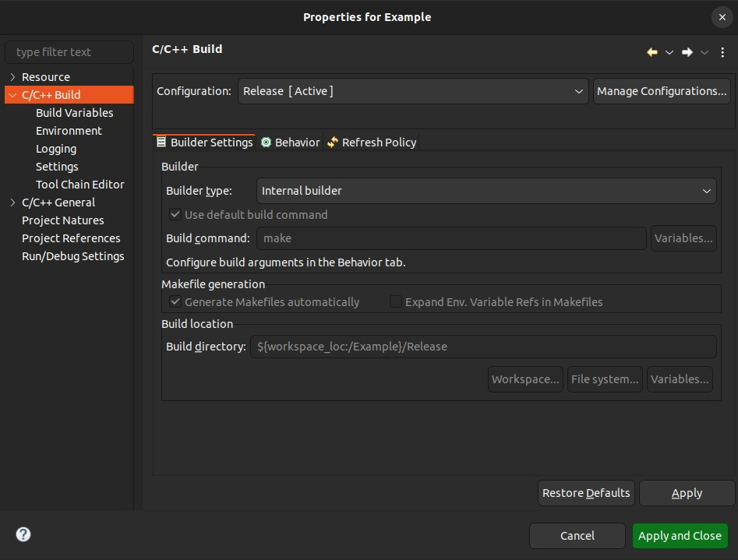Viewport: 738px width, 560px height.
Task: Select the C/C++ General tree item
Action: tap(58, 203)
